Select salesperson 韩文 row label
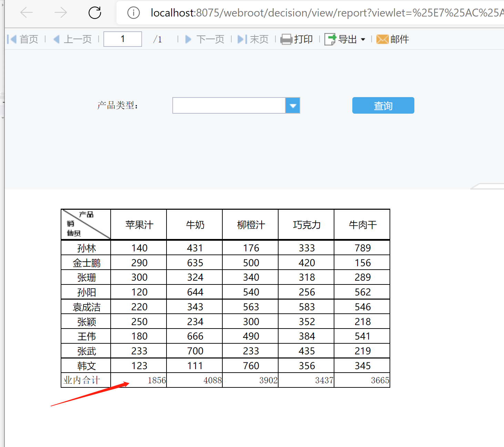 point(86,366)
